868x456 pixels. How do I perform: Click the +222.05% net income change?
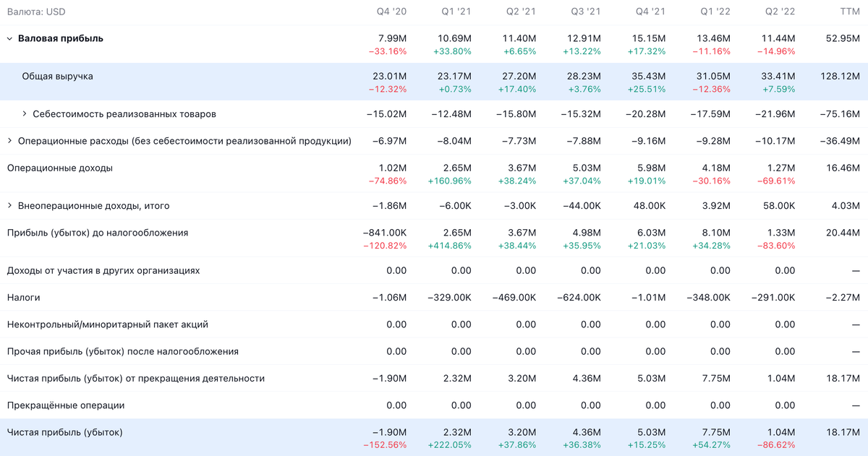click(x=449, y=445)
